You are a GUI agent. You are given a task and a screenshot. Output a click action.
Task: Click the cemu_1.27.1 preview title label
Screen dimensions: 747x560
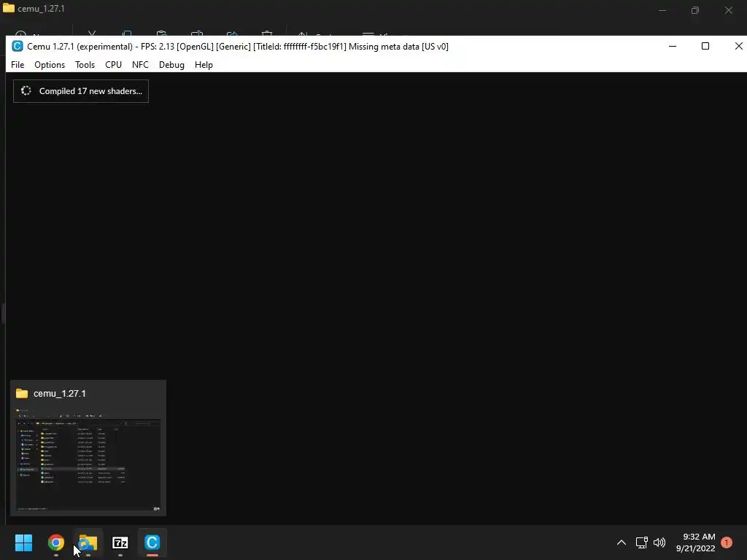tap(60, 393)
